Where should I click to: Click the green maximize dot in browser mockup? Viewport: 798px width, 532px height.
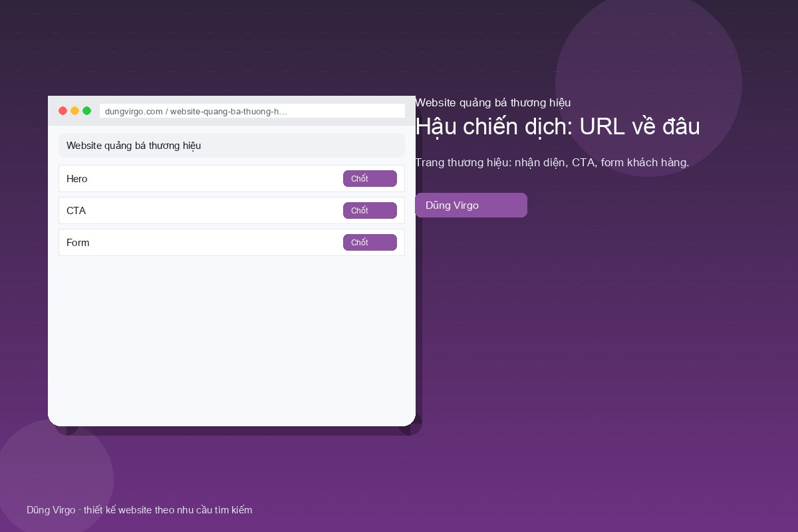coord(87,111)
